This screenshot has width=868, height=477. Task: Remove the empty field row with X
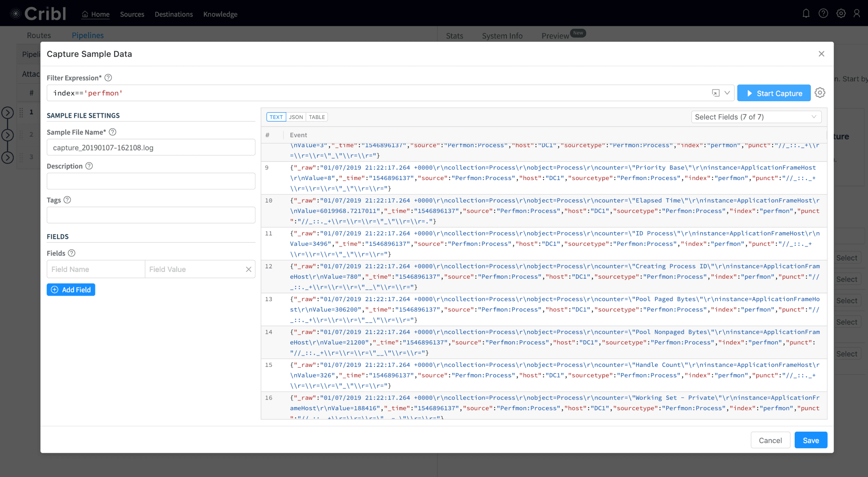[248, 269]
